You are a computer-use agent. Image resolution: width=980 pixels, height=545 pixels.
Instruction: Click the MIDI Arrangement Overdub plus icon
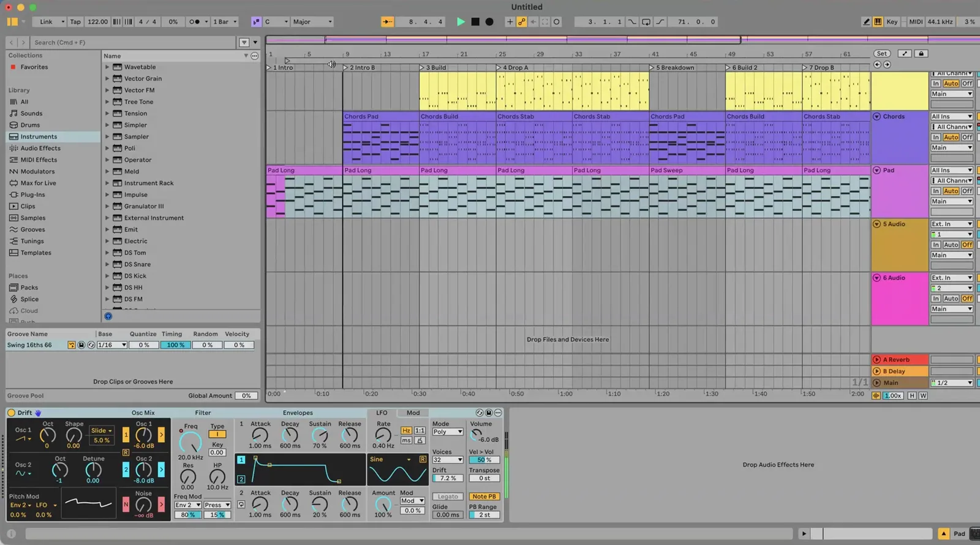510,21
